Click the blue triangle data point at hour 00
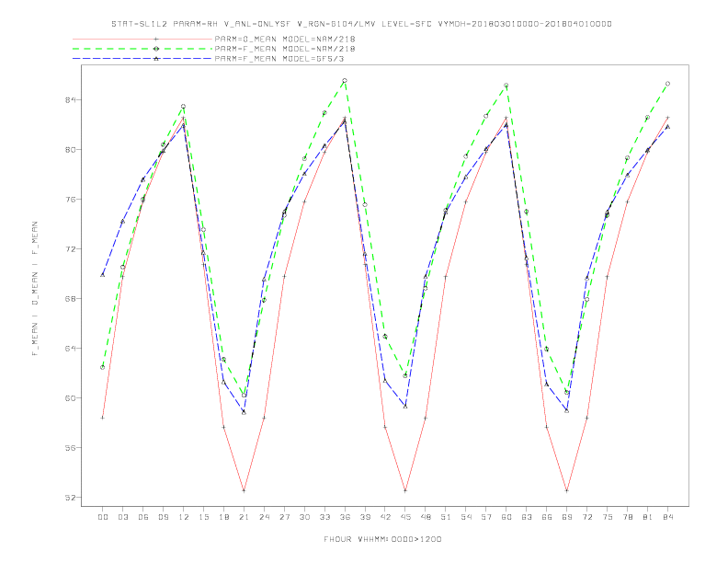Image resolution: width=728 pixels, height=563 pixels. pyautogui.click(x=103, y=275)
